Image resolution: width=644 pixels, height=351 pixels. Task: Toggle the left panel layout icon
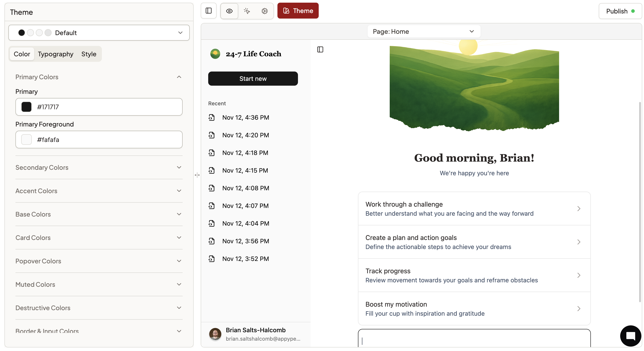pyautogui.click(x=208, y=11)
